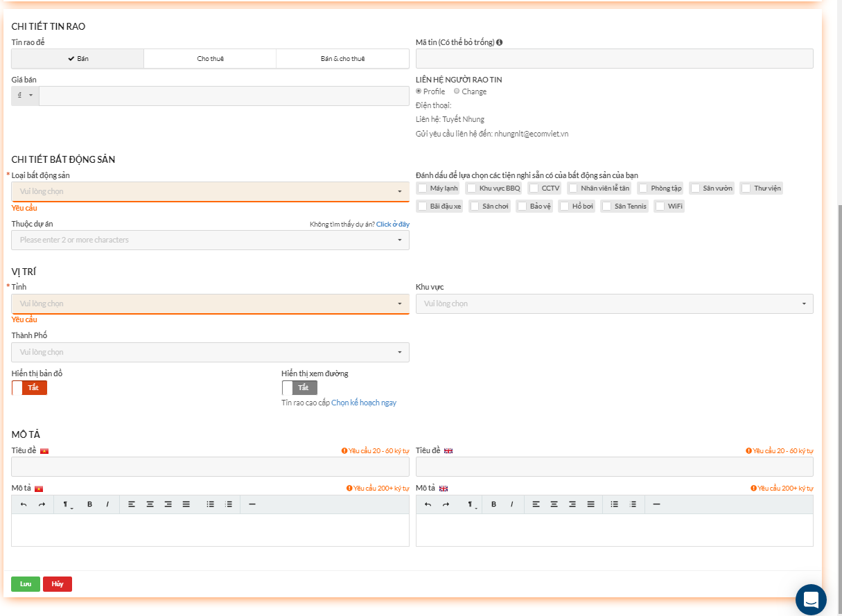This screenshot has width=842, height=616.
Task: Justify text in English description editor
Action: [x=590, y=504]
